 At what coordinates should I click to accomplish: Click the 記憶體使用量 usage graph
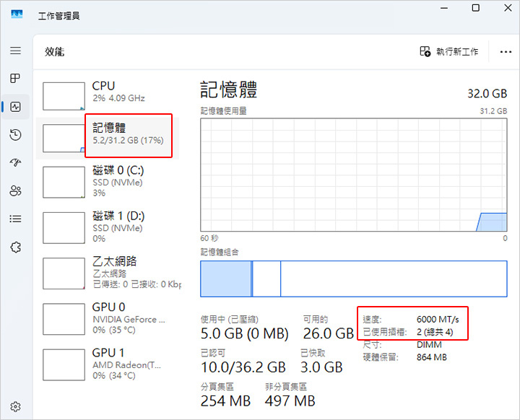coord(353,175)
